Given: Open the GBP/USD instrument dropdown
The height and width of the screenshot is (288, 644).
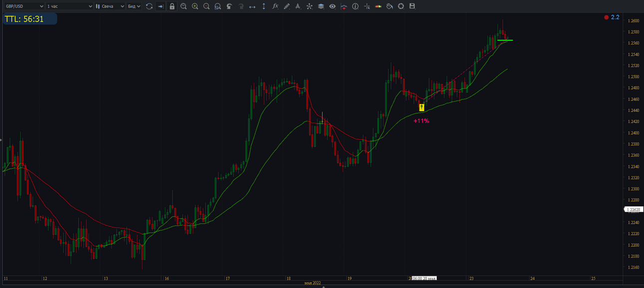Looking at the screenshot, I should click(24, 6).
